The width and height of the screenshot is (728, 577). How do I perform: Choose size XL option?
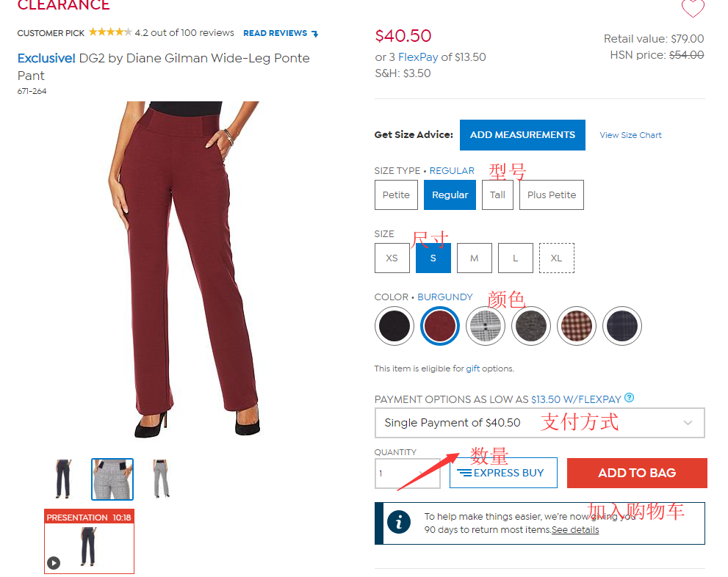click(x=556, y=258)
